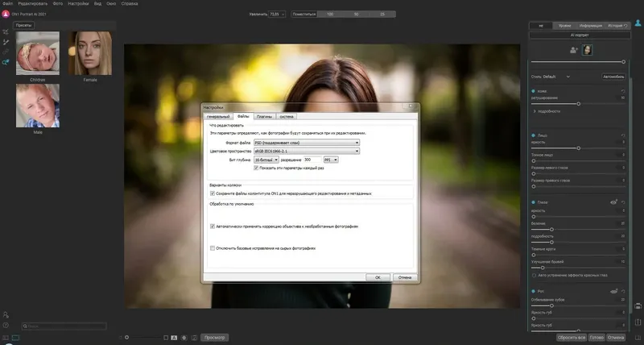This screenshot has height=345, width=644.
Task: Toggle right panel icon at bottom right corner
Action: click(x=638, y=338)
